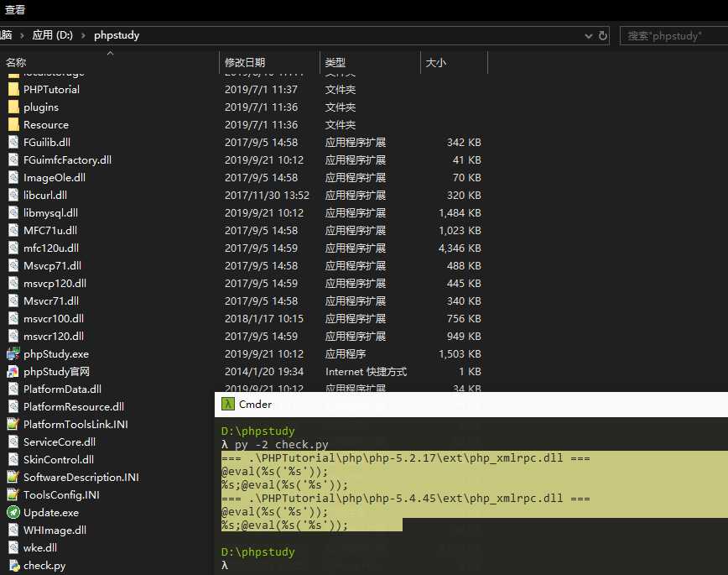Expand the chevron before 应用 (D:) in path
The height and width of the screenshot is (575, 728).
pyautogui.click(x=22, y=35)
